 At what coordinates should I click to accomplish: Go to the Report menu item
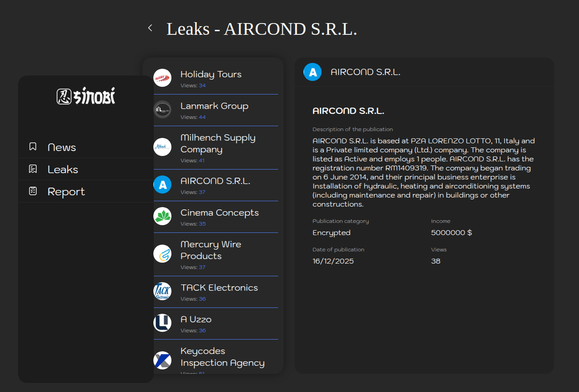pyautogui.click(x=66, y=192)
